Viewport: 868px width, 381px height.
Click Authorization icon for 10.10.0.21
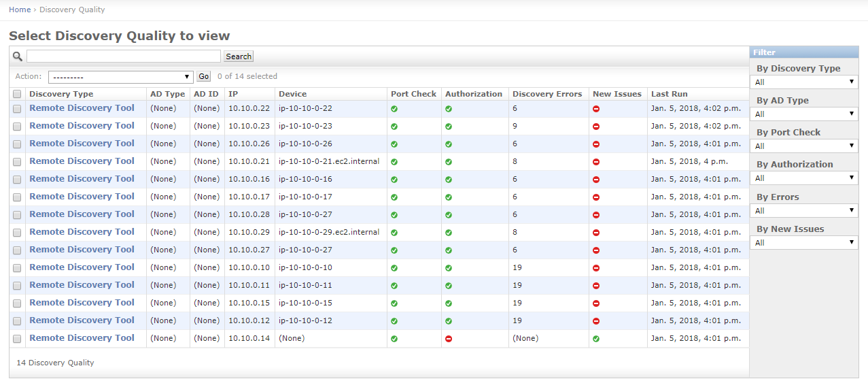pyautogui.click(x=449, y=162)
